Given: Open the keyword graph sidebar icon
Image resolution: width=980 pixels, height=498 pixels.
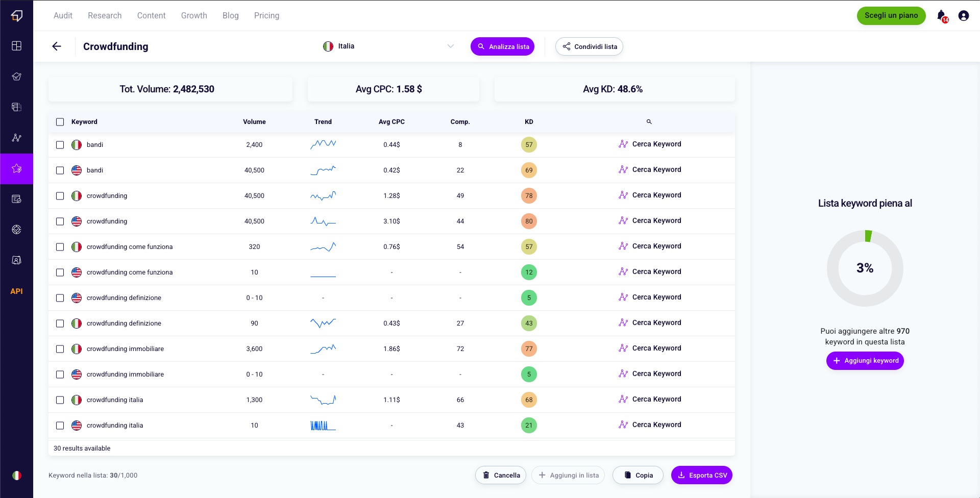Looking at the screenshot, I should point(16,138).
